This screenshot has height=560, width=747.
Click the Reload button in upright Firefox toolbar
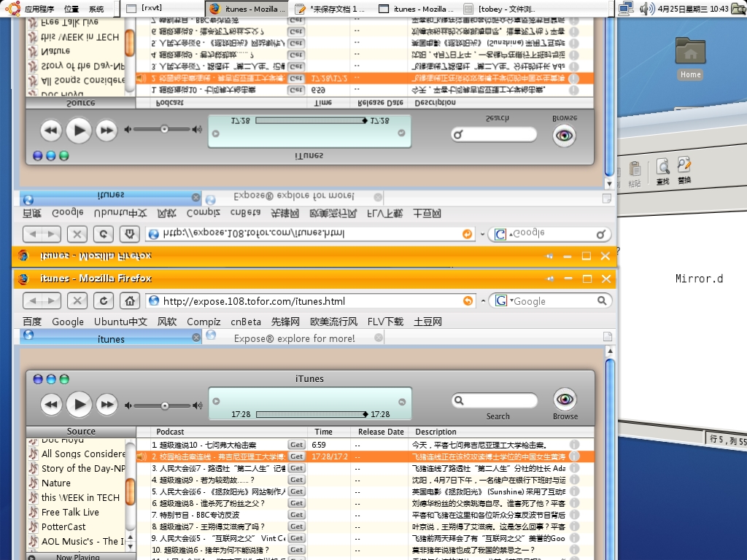click(x=104, y=300)
